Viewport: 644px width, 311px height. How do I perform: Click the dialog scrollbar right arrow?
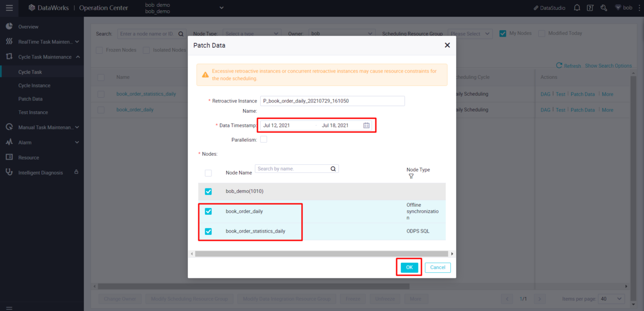coord(452,254)
